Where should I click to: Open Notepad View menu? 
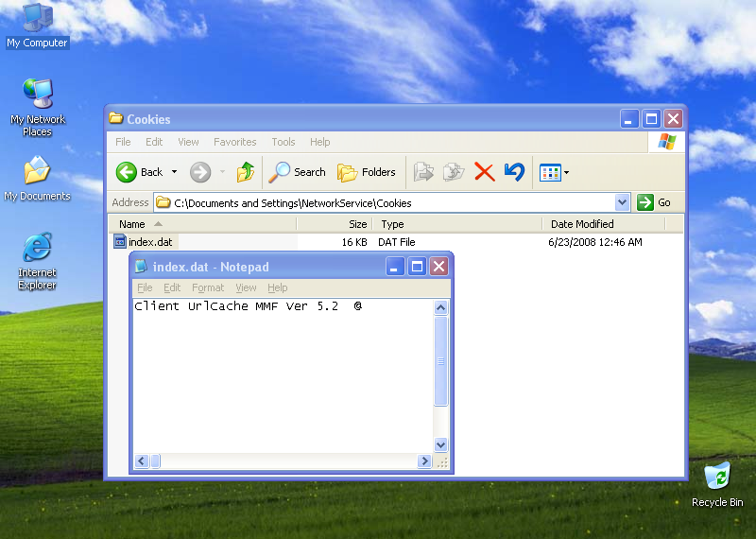click(246, 287)
